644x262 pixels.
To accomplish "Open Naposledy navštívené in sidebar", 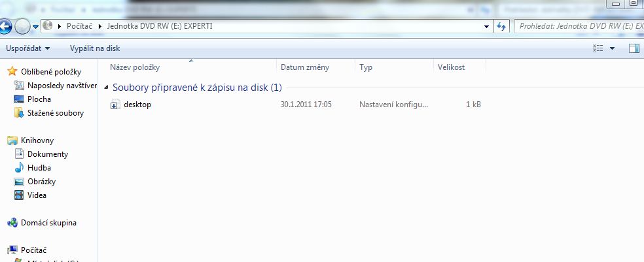I will [62, 86].
